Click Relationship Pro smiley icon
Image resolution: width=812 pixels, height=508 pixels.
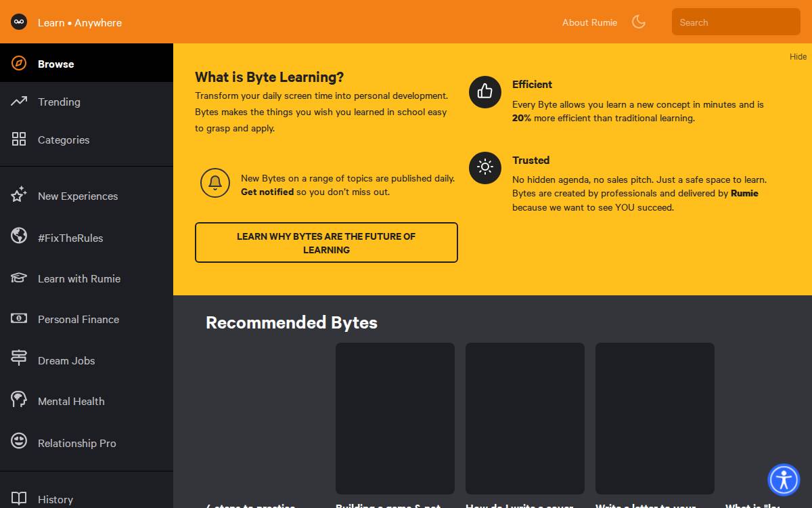point(19,441)
